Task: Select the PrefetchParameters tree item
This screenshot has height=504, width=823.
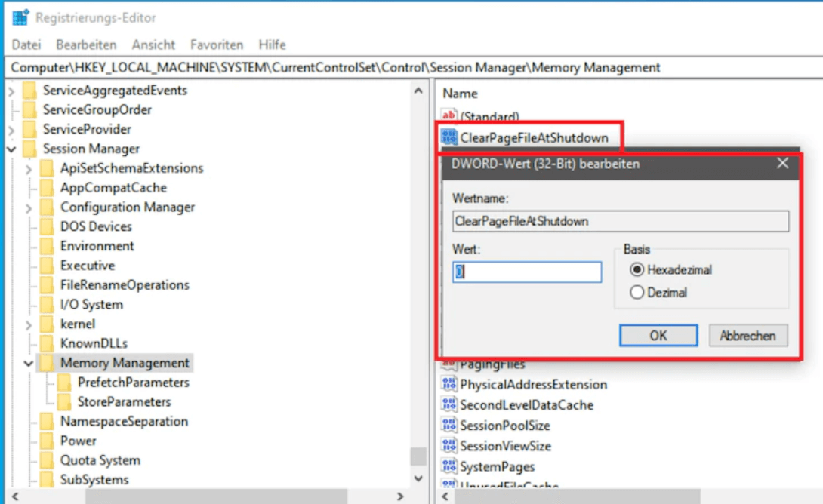Action: click(x=133, y=383)
